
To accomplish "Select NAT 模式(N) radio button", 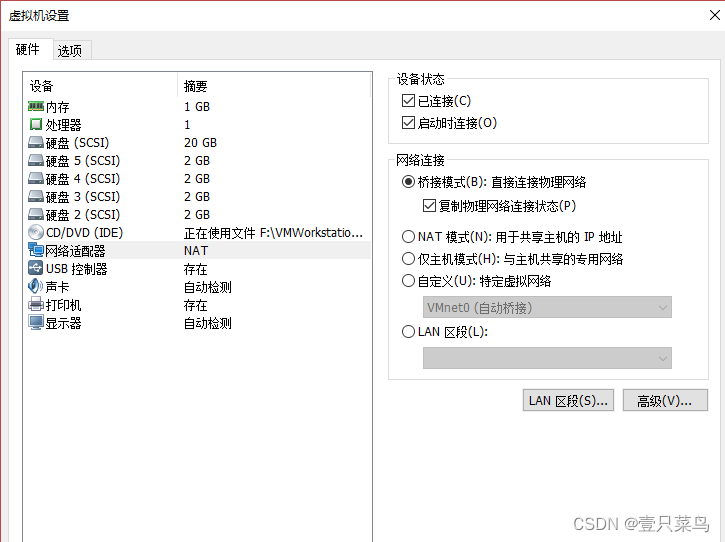I will (408, 237).
